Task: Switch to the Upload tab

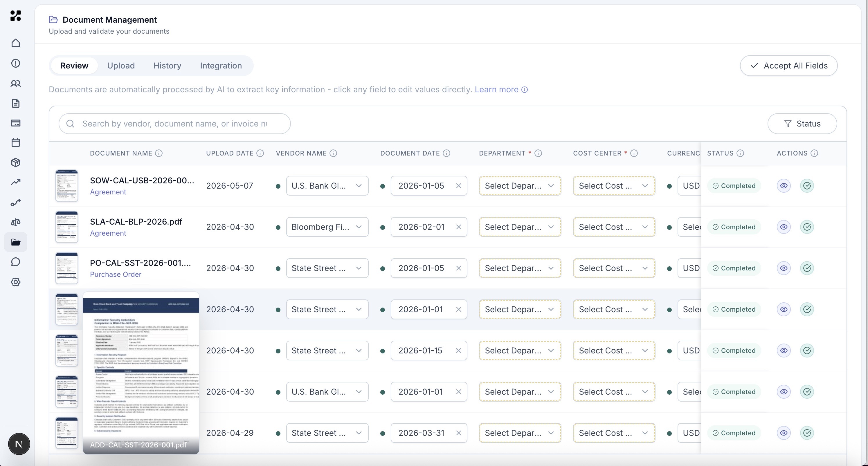Action: point(121,66)
